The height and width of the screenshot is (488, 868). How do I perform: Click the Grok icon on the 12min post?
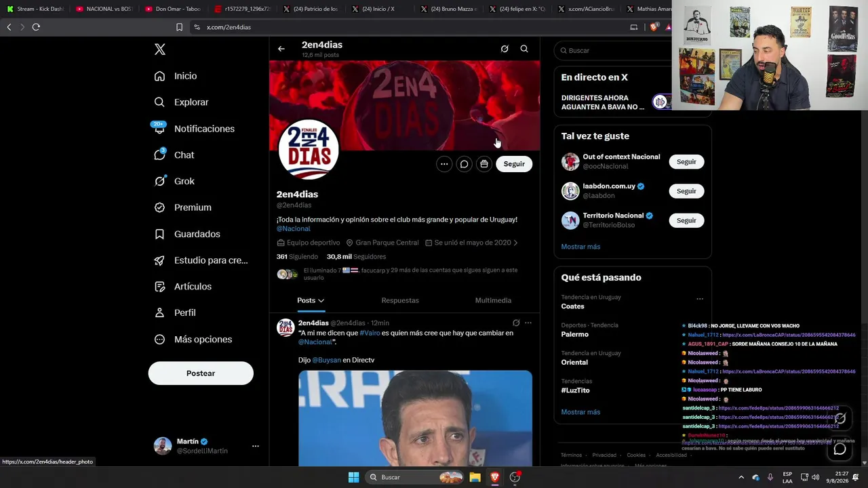coord(516,323)
